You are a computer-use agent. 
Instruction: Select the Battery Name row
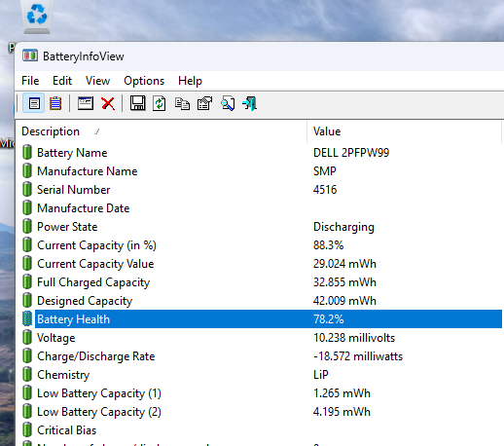click(x=259, y=152)
